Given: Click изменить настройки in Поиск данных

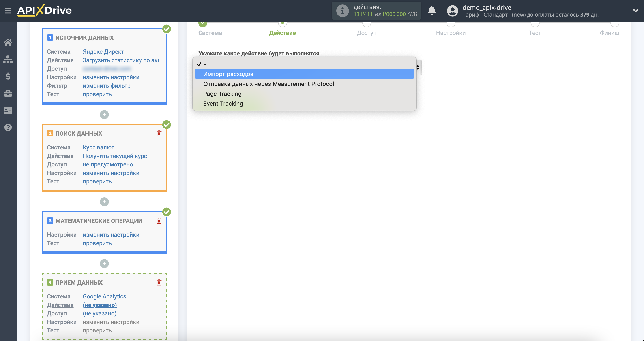Looking at the screenshot, I should pyautogui.click(x=111, y=173).
